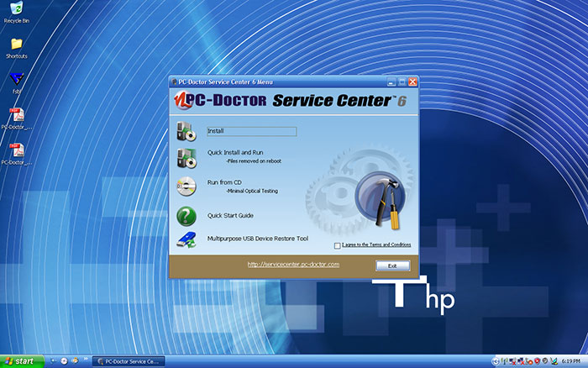Click the Quick Install and Run icon

click(186, 158)
